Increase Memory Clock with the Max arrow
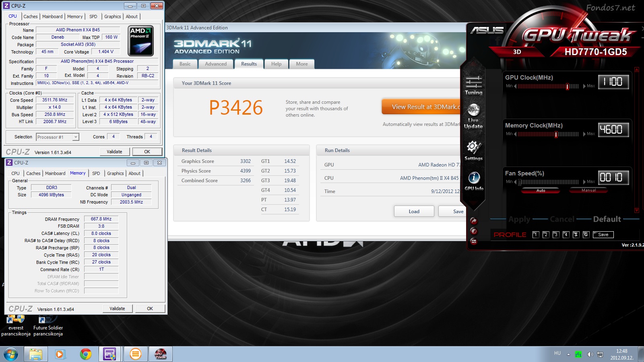Viewport: 644px width, 362px height. [x=584, y=134]
